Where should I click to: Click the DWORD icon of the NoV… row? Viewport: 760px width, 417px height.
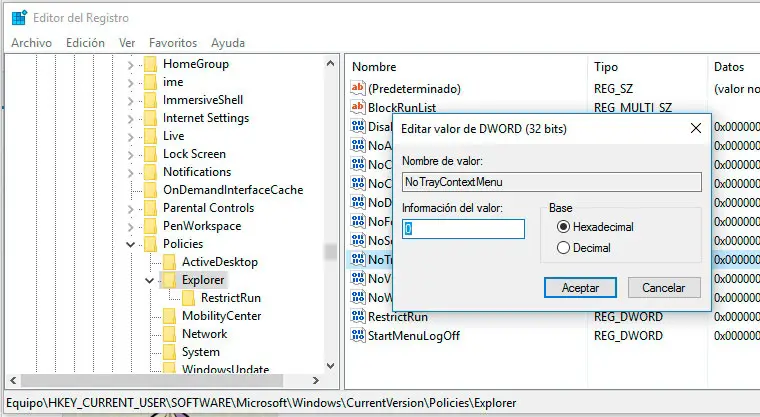pyautogui.click(x=358, y=278)
